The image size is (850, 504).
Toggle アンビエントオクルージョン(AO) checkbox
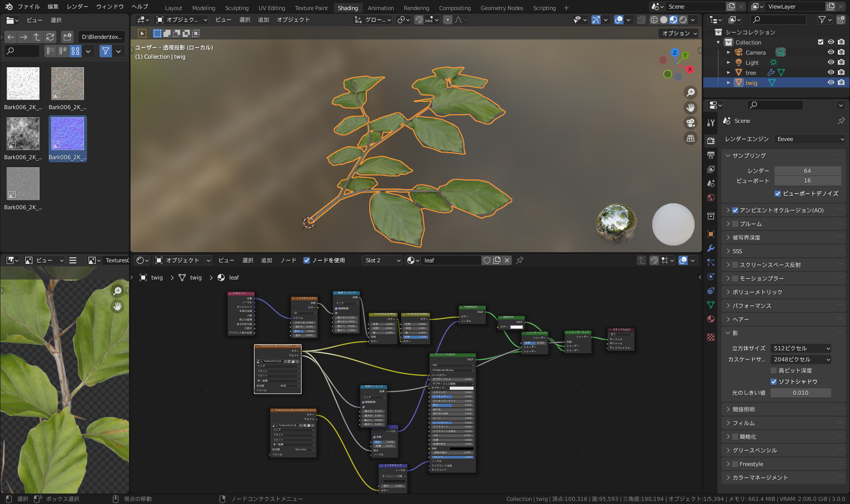pyautogui.click(x=736, y=210)
